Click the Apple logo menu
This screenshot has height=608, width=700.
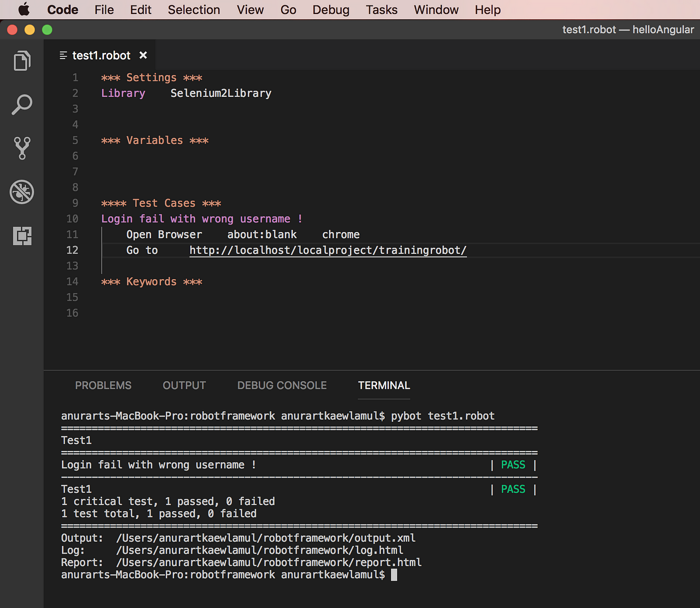pyautogui.click(x=23, y=9)
